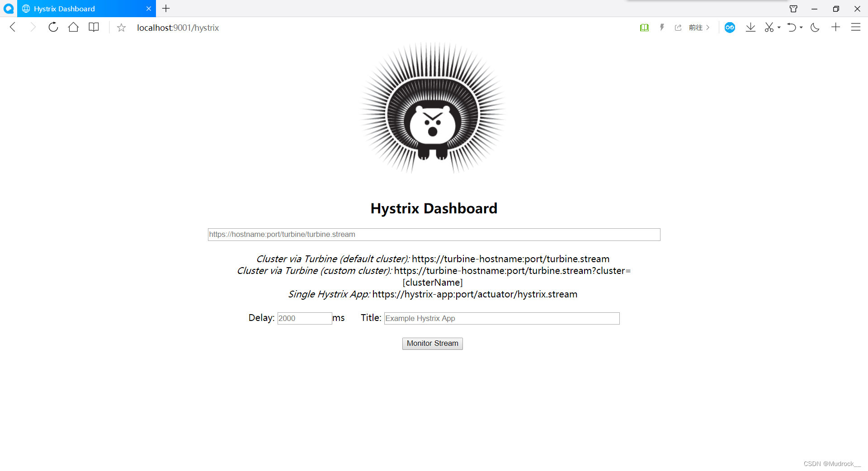Open the share menu
The image size is (868, 471).
click(x=678, y=28)
